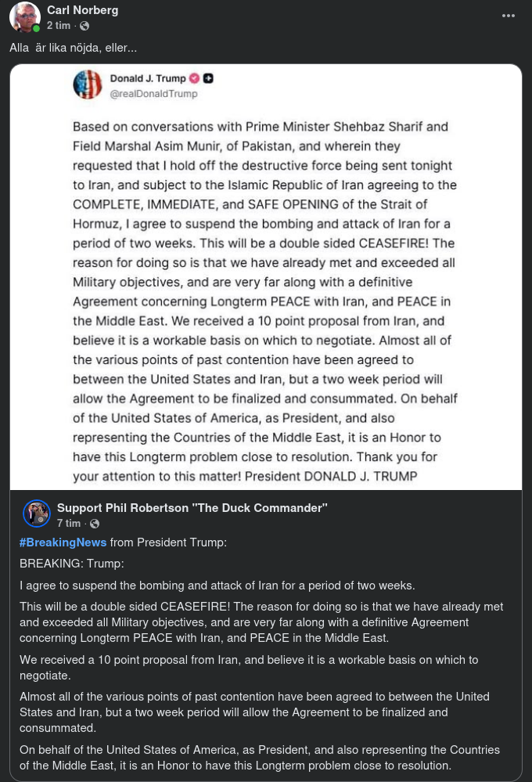Open the '7 tim' shared post timestamp
The image size is (532, 782).
point(69,523)
